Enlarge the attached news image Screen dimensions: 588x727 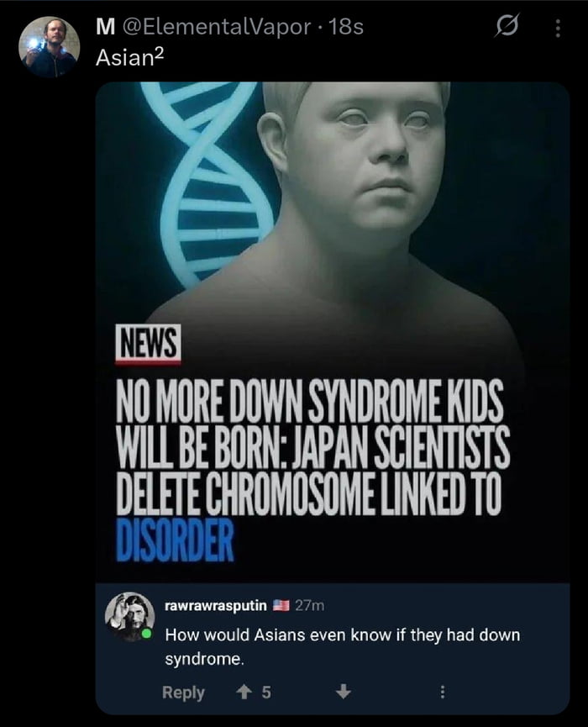point(333,331)
